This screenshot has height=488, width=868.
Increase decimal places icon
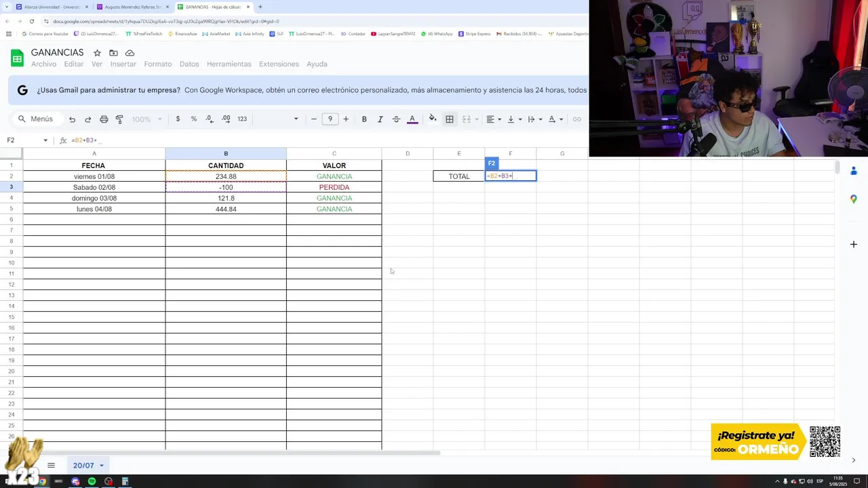click(x=226, y=119)
